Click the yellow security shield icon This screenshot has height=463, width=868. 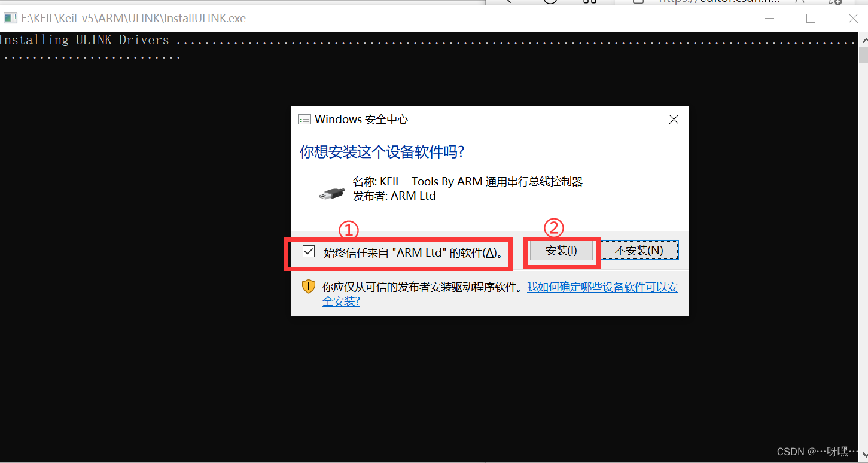click(x=308, y=287)
